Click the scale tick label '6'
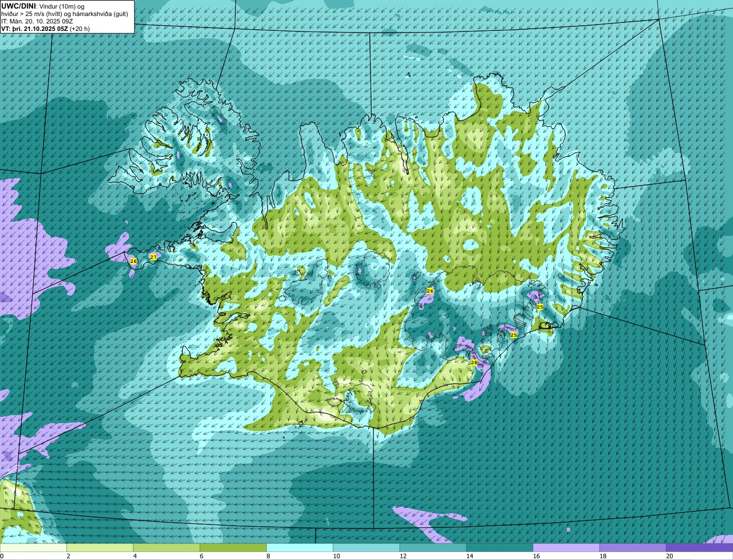This screenshot has height=560, width=733. point(200,556)
